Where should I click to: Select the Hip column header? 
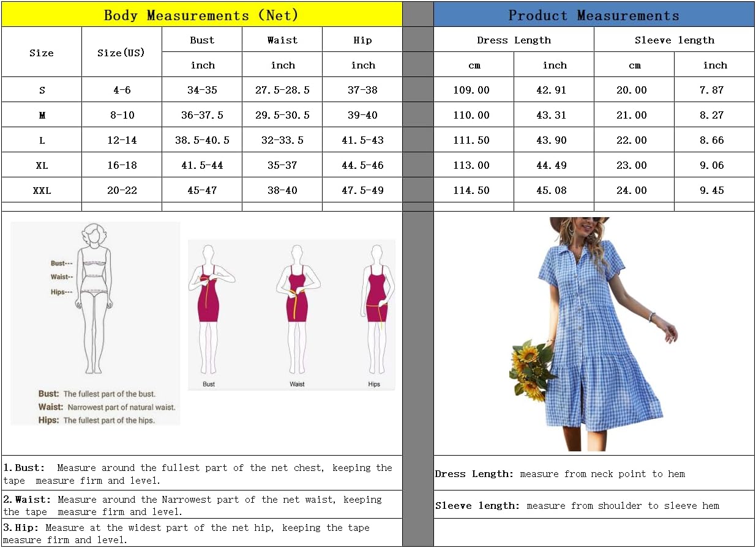click(x=362, y=40)
